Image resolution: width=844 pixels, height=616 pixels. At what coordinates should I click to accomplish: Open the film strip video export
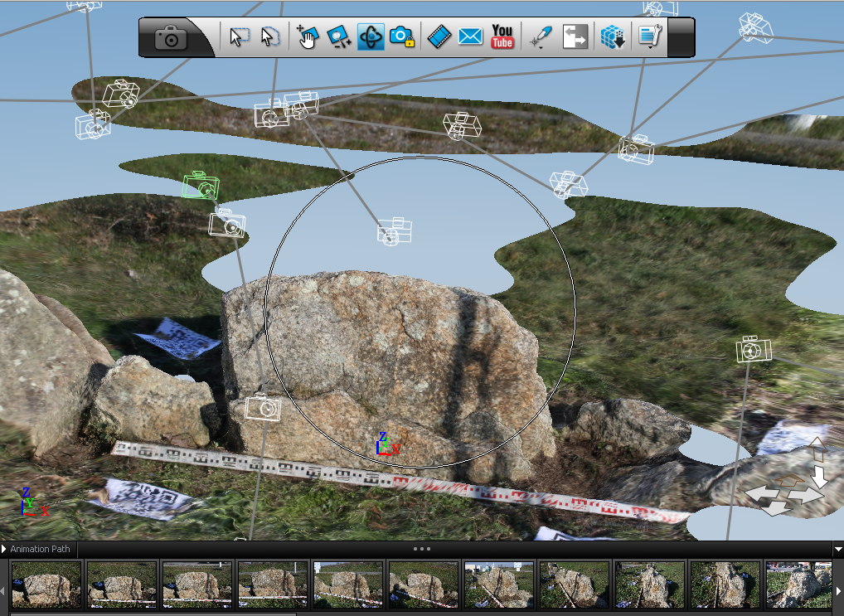pyautogui.click(x=439, y=37)
